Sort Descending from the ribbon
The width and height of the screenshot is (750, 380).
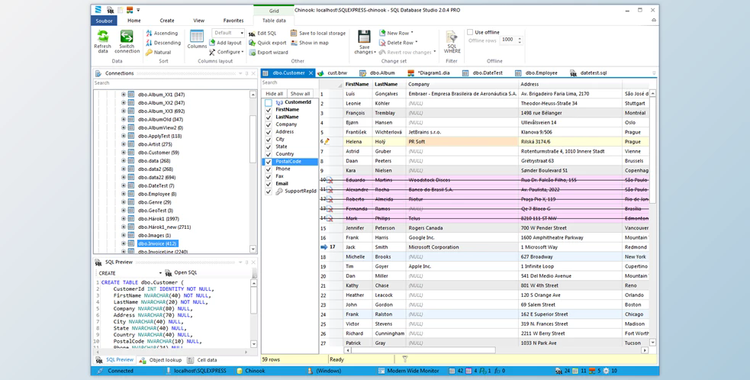[x=163, y=43]
